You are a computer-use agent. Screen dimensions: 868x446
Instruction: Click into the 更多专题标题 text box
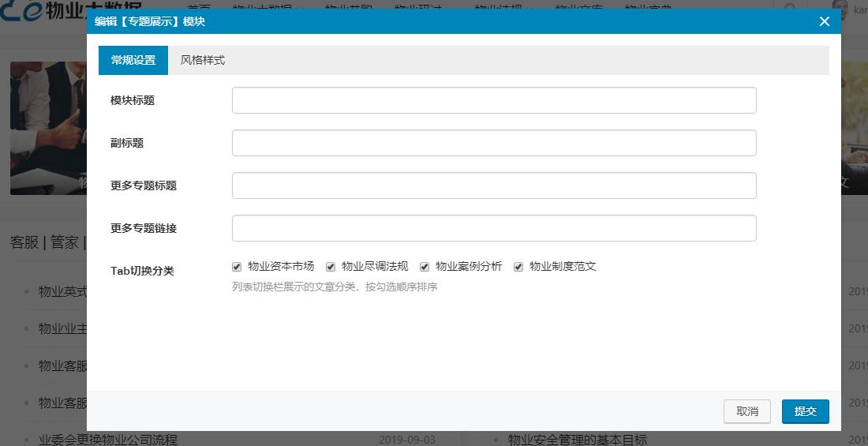pyautogui.click(x=494, y=186)
